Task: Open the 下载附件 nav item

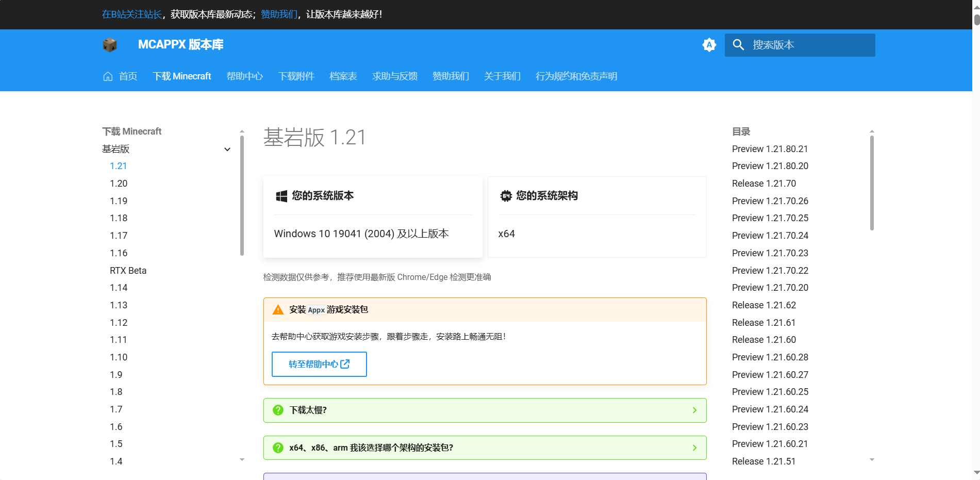Action: tap(296, 76)
